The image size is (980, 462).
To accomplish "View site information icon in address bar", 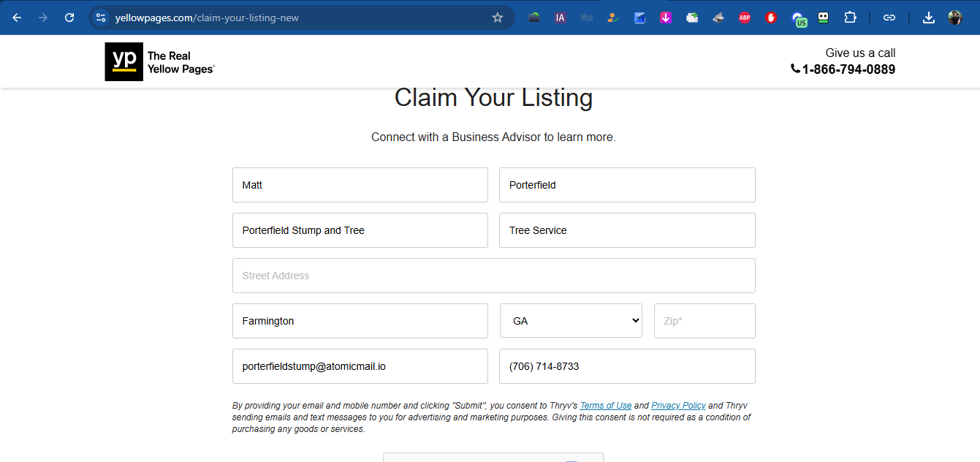I will pos(101,18).
